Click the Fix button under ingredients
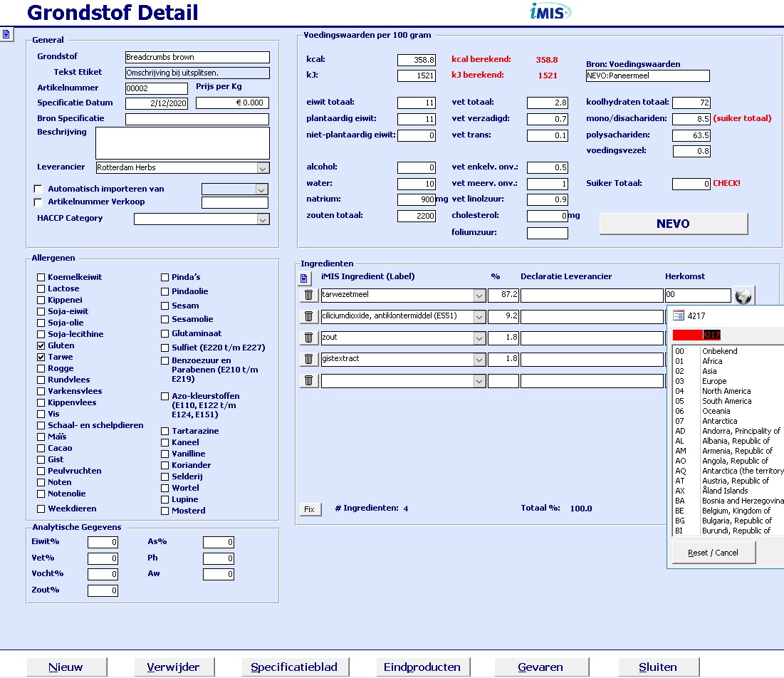 pos(310,509)
